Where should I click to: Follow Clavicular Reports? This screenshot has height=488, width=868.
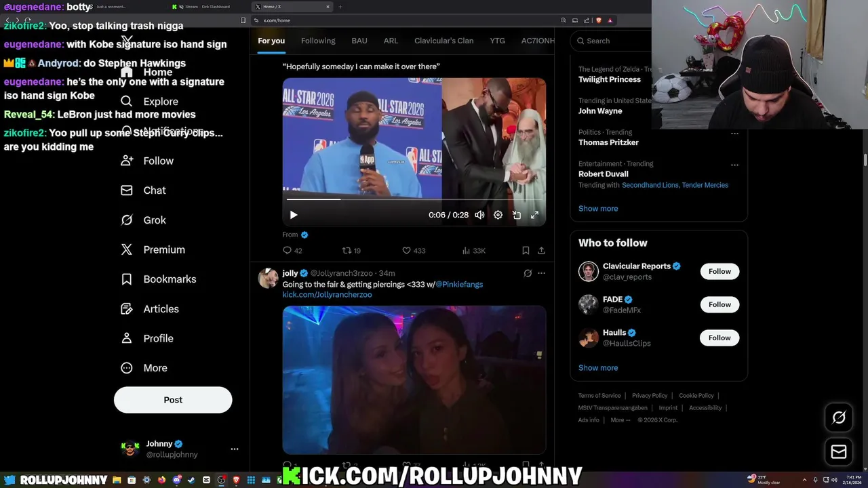click(x=719, y=271)
